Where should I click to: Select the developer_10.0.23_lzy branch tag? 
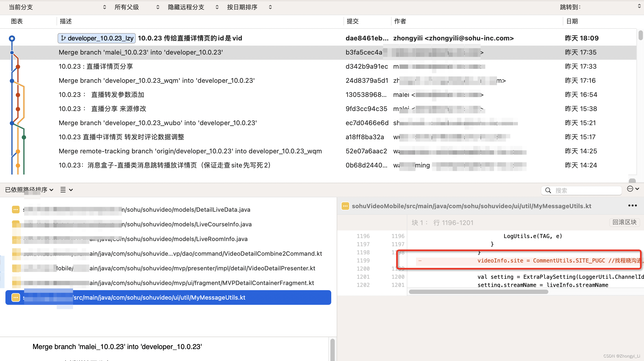point(97,38)
